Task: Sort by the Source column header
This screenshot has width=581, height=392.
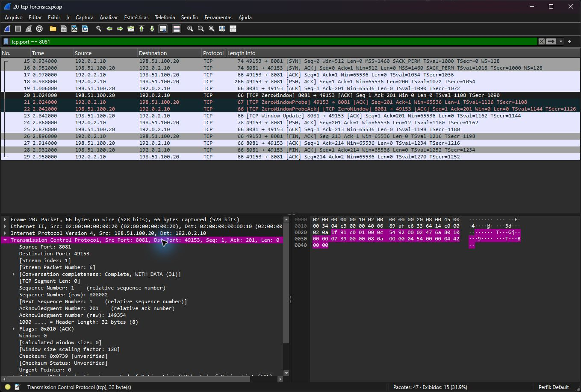Action: point(105,53)
